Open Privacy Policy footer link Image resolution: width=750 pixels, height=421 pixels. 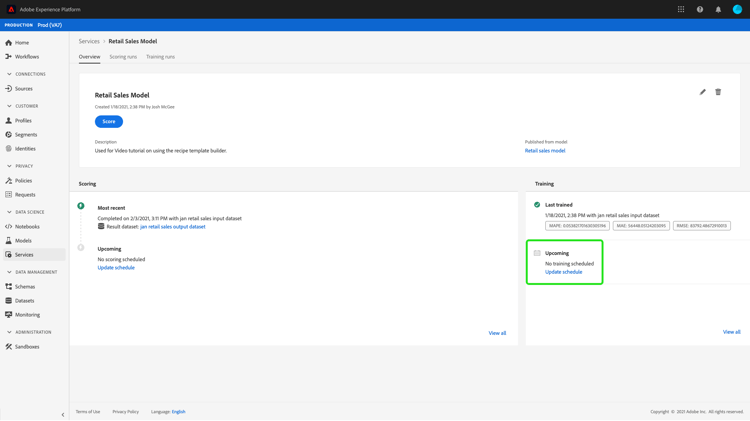click(x=125, y=411)
